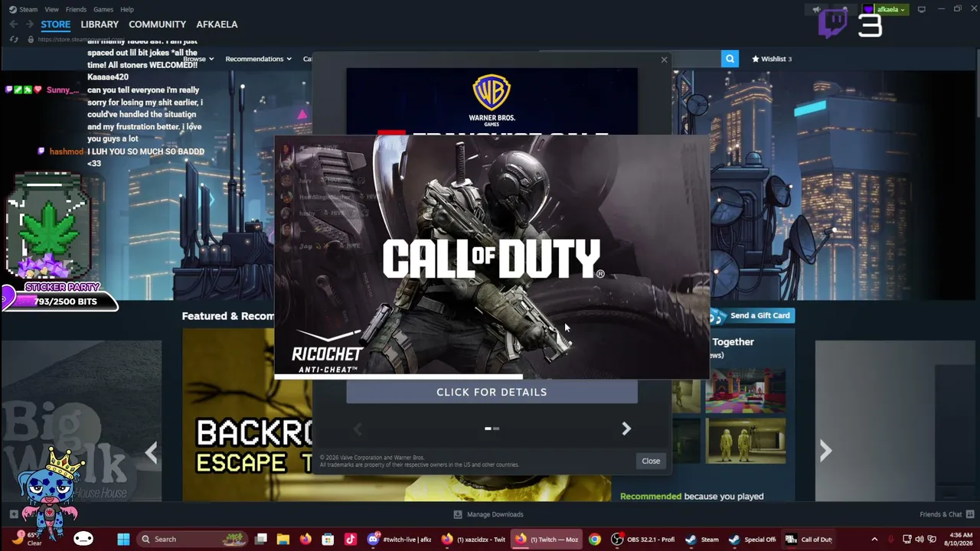Click the Send a Gift Card button
The height and width of the screenshot is (551, 980).
(x=753, y=315)
